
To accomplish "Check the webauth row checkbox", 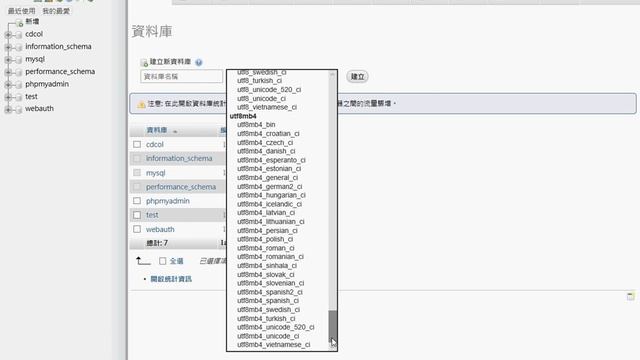I will (x=137, y=229).
